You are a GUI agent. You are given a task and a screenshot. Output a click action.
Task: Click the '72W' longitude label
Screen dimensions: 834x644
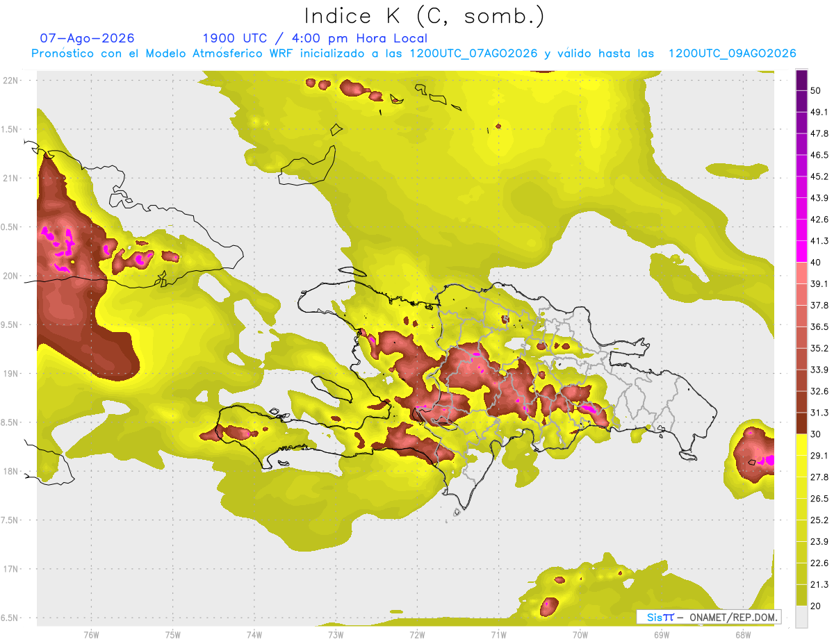click(417, 635)
